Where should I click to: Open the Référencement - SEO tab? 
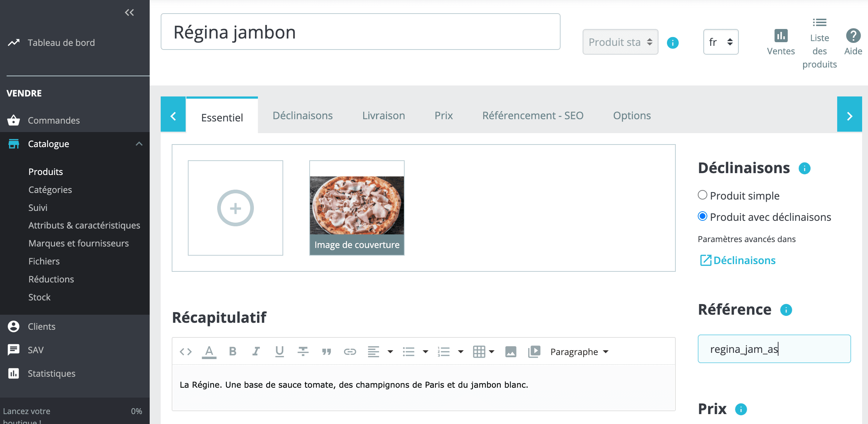[533, 116]
